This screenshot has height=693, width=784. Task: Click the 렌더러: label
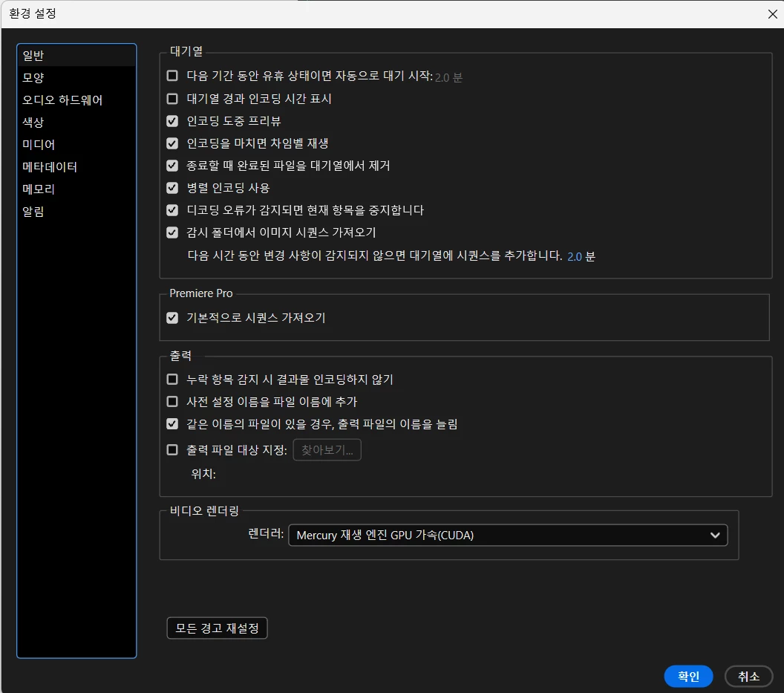[266, 534]
